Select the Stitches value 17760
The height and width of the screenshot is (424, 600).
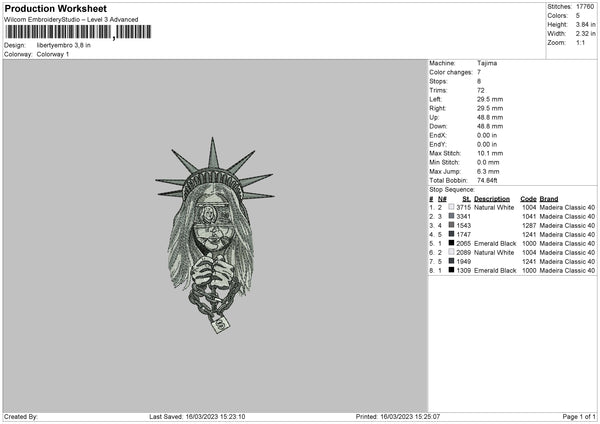point(585,7)
